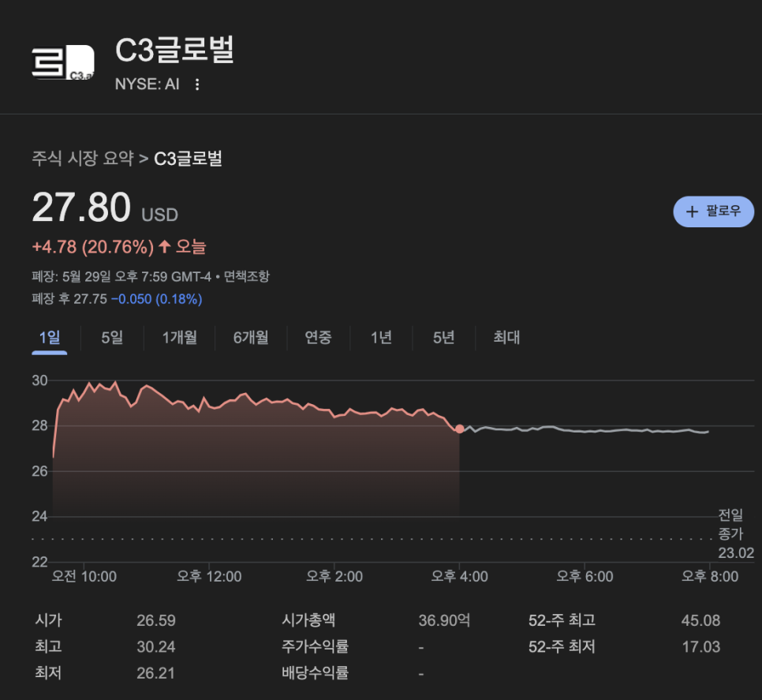This screenshot has height=700, width=762.
Task: Click the 주가수익률 label
Action: pyautogui.click(x=315, y=646)
